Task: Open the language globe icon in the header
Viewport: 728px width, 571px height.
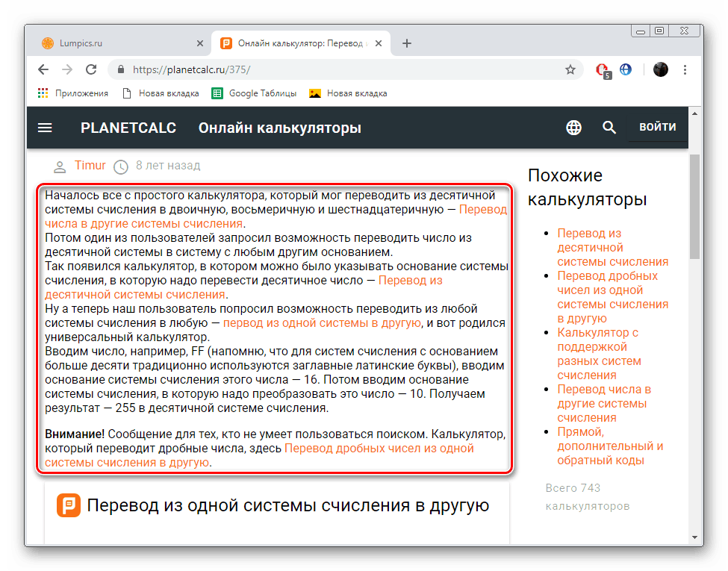Action: click(574, 127)
